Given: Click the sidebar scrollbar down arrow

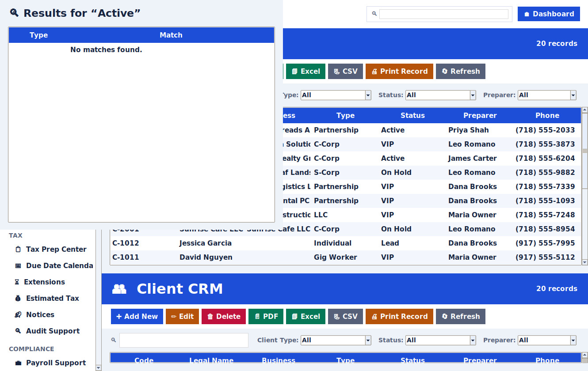Looking at the screenshot, I should point(99,367).
